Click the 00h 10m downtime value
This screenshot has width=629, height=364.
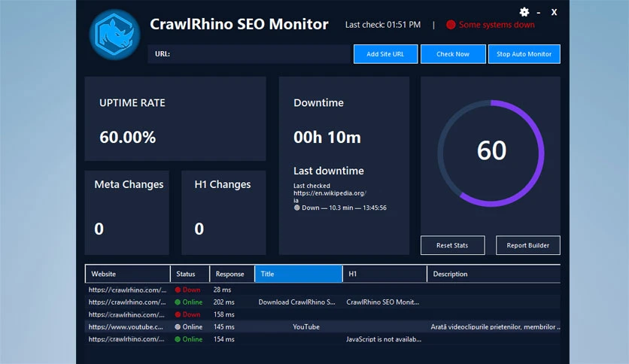click(x=327, y=137)
